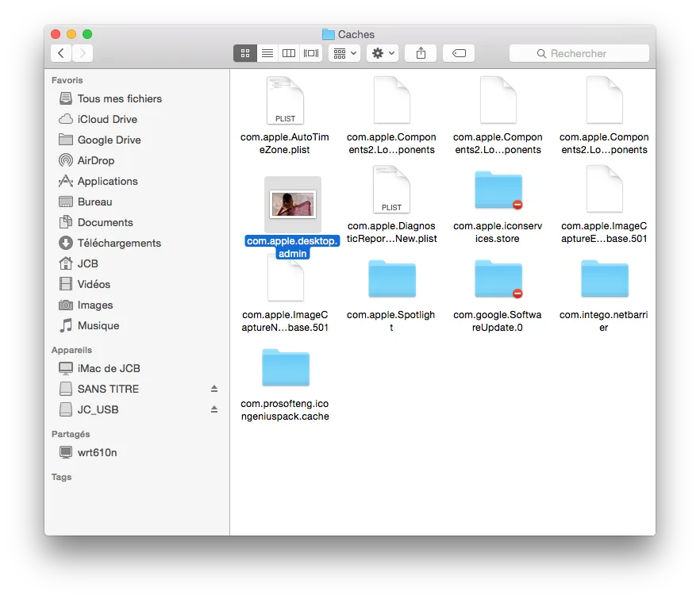This screenshot has height=599, width=700.
Task: Select com.google.SoftwareUpdate.0 folder
Action: pos(498,278)
